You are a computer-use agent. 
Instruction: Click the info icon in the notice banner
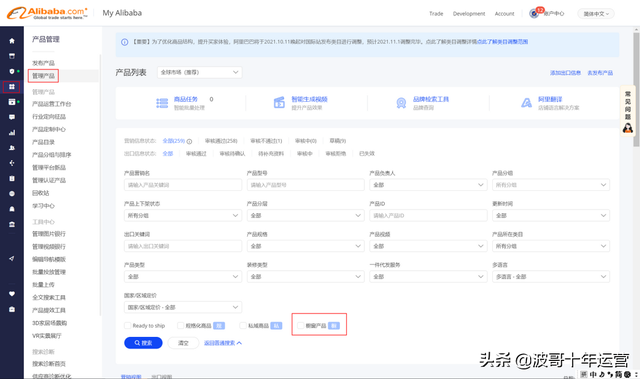pos(124,42)
